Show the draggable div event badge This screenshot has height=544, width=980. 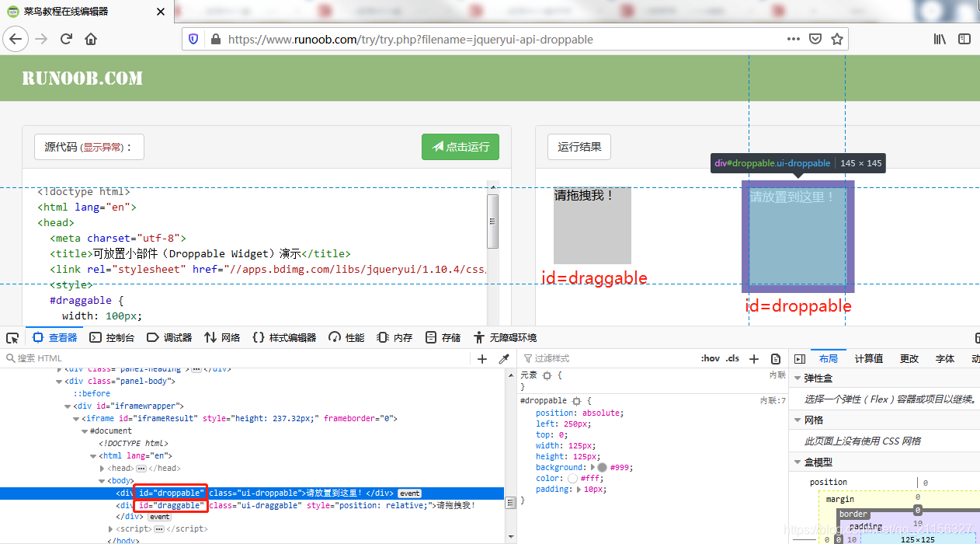click(x=159, y=517)
